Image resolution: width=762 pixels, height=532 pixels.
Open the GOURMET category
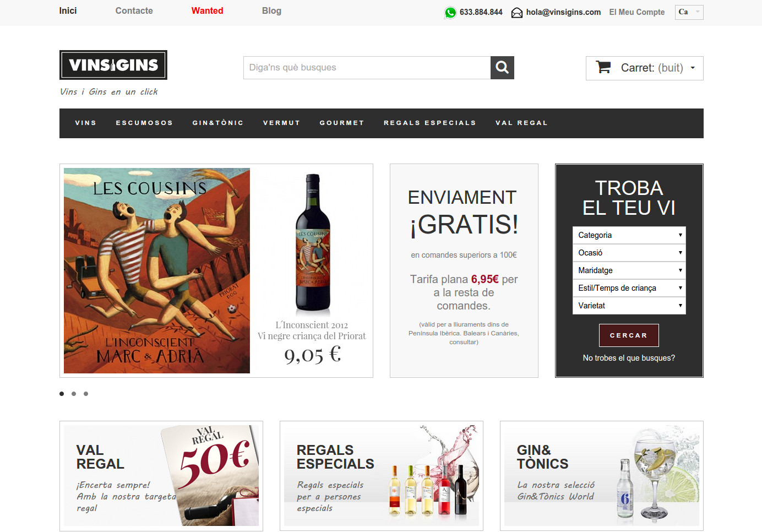tap(342, 123)
